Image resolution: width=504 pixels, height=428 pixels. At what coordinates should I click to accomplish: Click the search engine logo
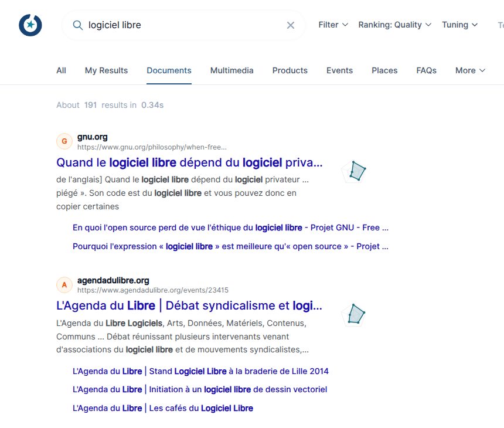[x=30, y=25]
